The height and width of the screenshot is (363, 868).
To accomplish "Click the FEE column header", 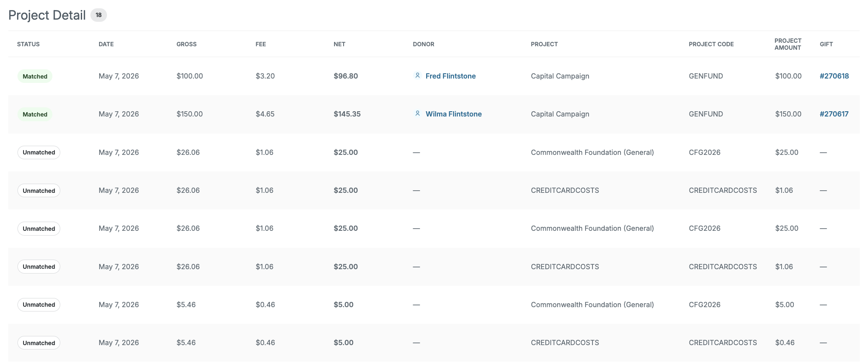I will click(261, 44).
